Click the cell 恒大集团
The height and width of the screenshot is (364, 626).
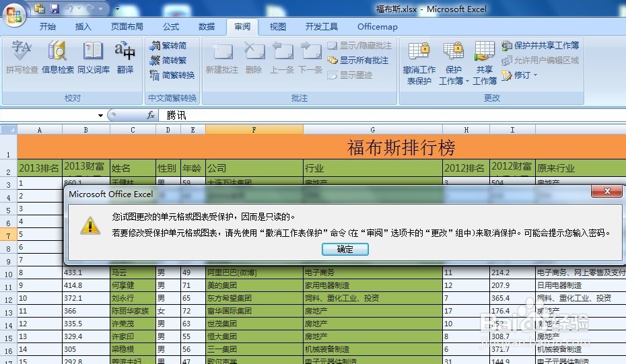point(254,336)
